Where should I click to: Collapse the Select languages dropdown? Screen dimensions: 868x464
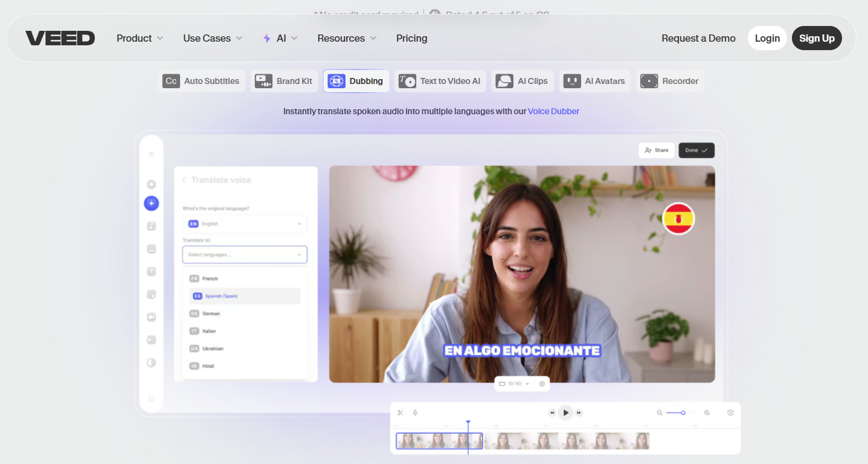[x=245, y=254]
